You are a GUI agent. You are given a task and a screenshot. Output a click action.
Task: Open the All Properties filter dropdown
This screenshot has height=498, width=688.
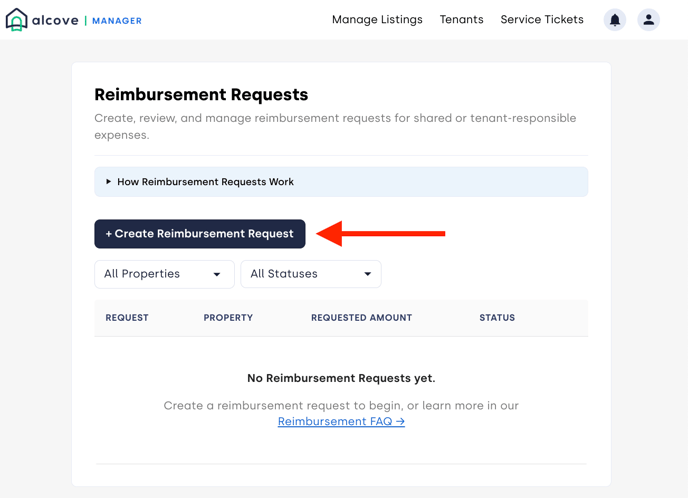click(164, 274)
